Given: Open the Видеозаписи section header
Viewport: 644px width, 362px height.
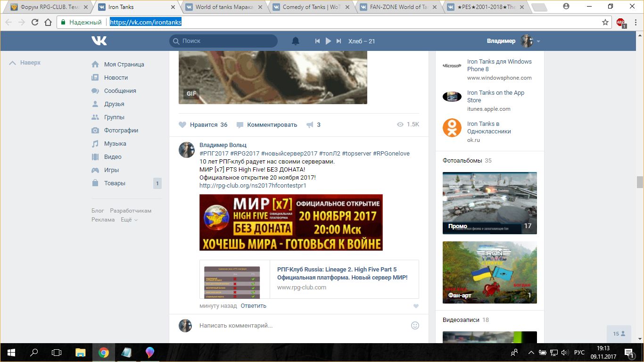Looking at the screenshot, I should point(461,320).
